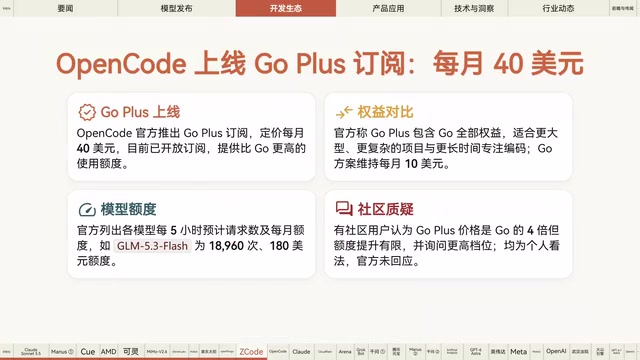The width and height of the screenshot is (640, 360).
Task: Select Cue in the bottom navigation
Action: 88,351
